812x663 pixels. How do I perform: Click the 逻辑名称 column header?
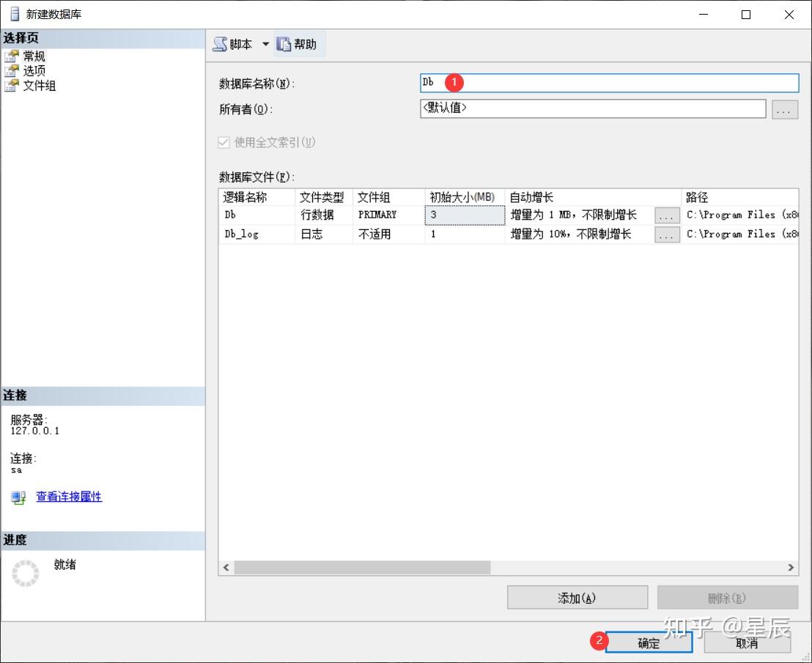click(x=256, y=197)
